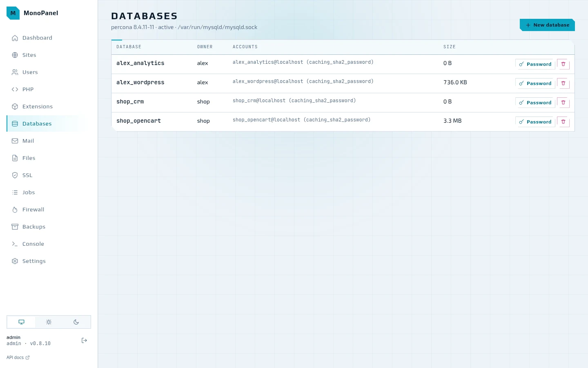Click the MonoPanel logo icon
The width and height of the screenshot is (588, 368).
pyautogui.click(x=13, y=13)
